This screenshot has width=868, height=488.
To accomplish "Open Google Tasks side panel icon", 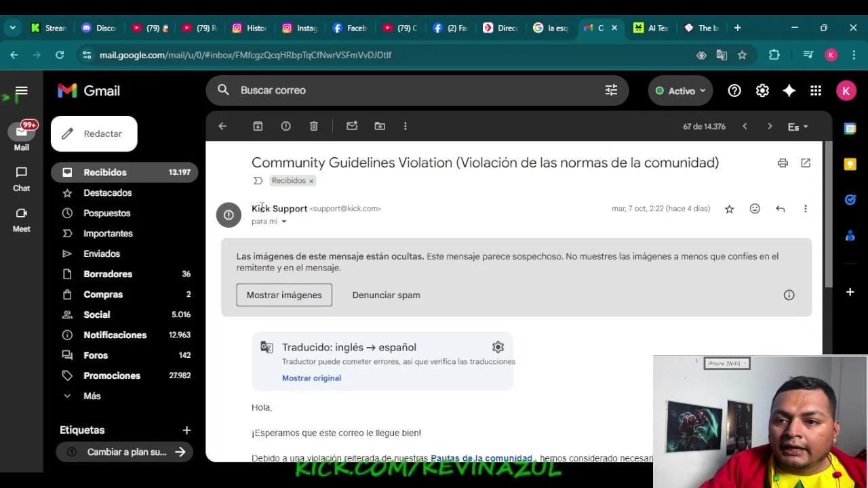I will (850, 199).
